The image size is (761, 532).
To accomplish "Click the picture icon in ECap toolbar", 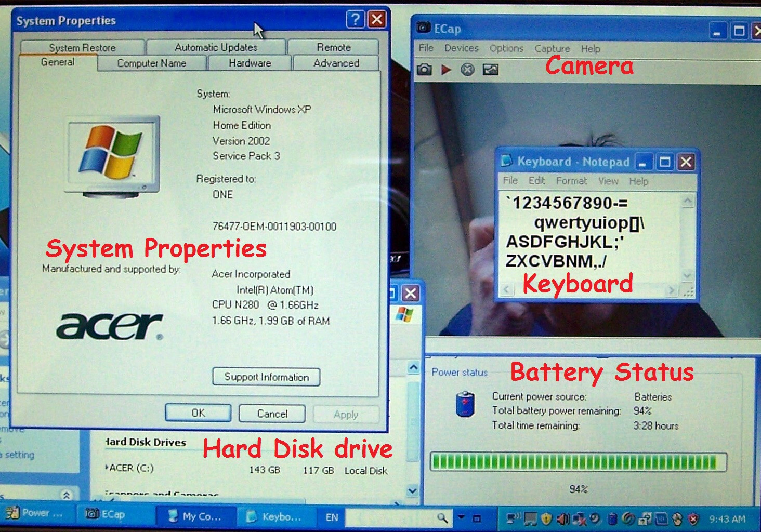I will (x=490, y=69).
